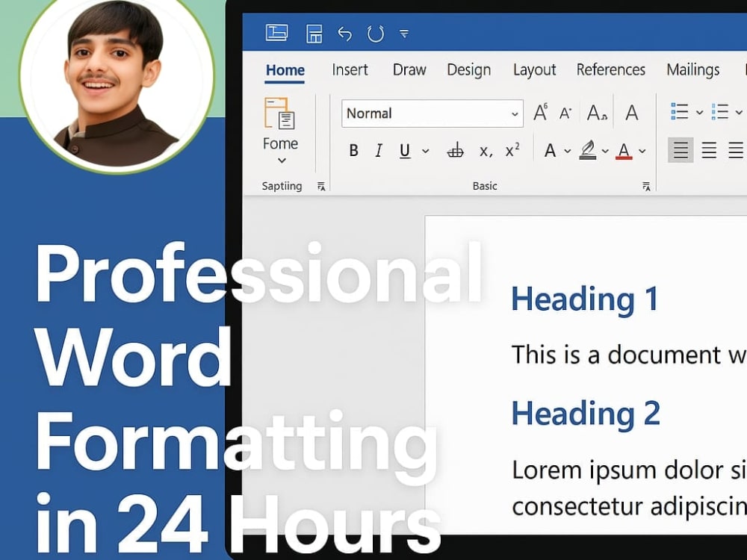This screenshot has width=747, height=560.
Task: Open the Design tab
Action: [469, 70]
